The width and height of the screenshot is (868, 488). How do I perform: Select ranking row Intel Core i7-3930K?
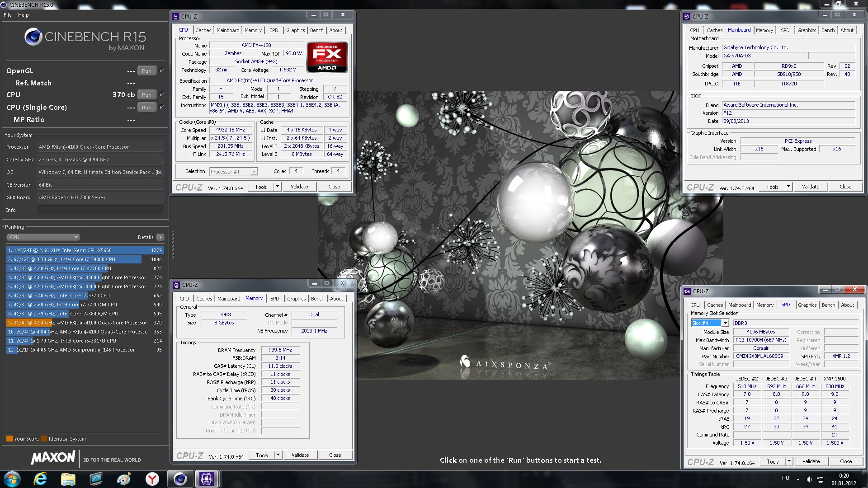click(x=85, y=259)
